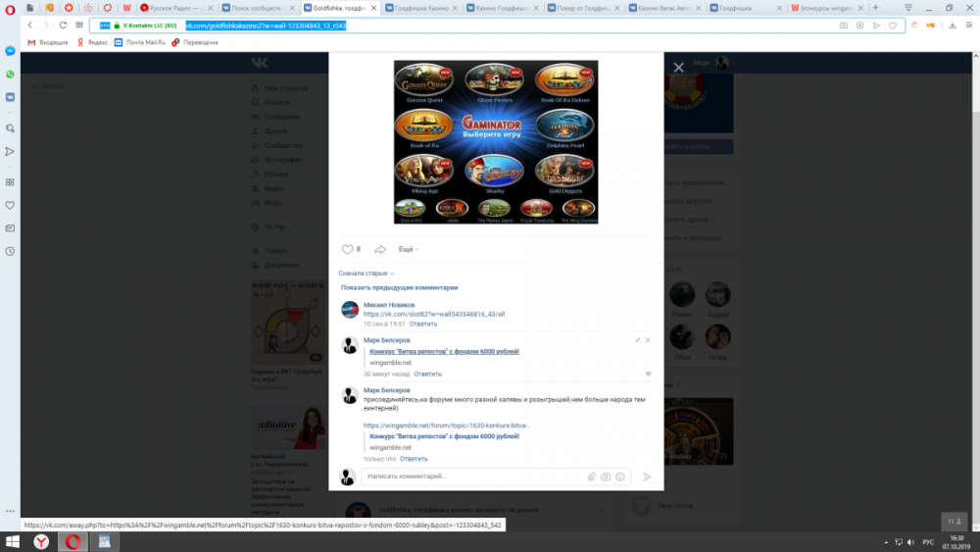This screenshot has height=552, width=980.
Task: Open the sidebar search panel
Action: pos(10,128)
